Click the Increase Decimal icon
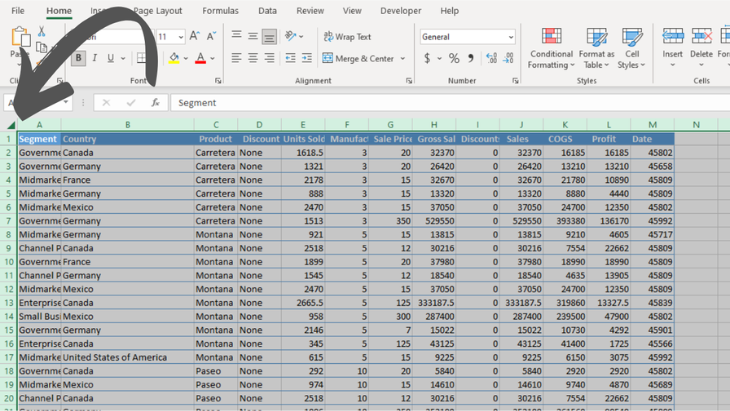This screenshot has width=730, height=411. (492, 58)
